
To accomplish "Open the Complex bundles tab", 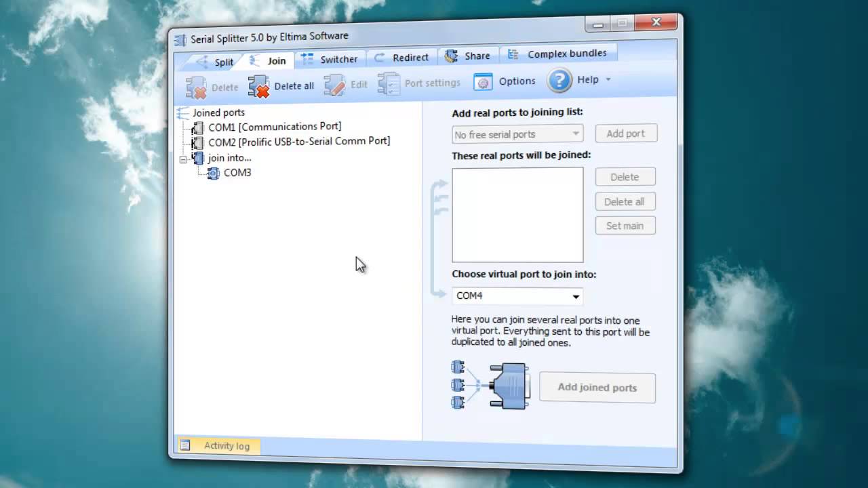I will (x=557, y=54).
